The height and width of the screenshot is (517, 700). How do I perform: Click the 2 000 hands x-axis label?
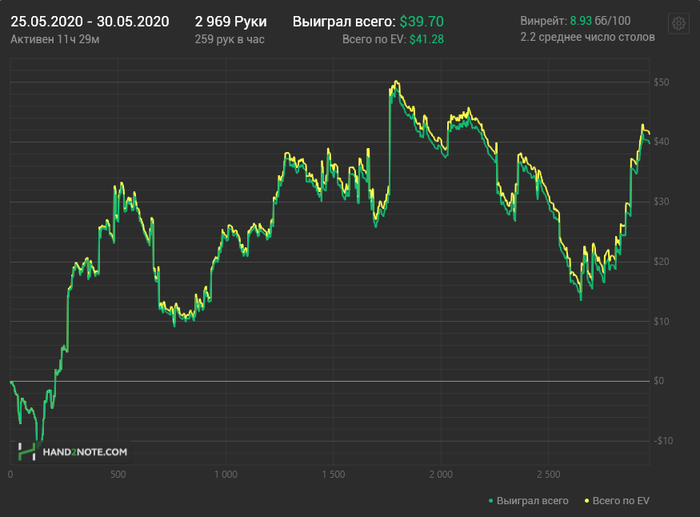[441, 475]
